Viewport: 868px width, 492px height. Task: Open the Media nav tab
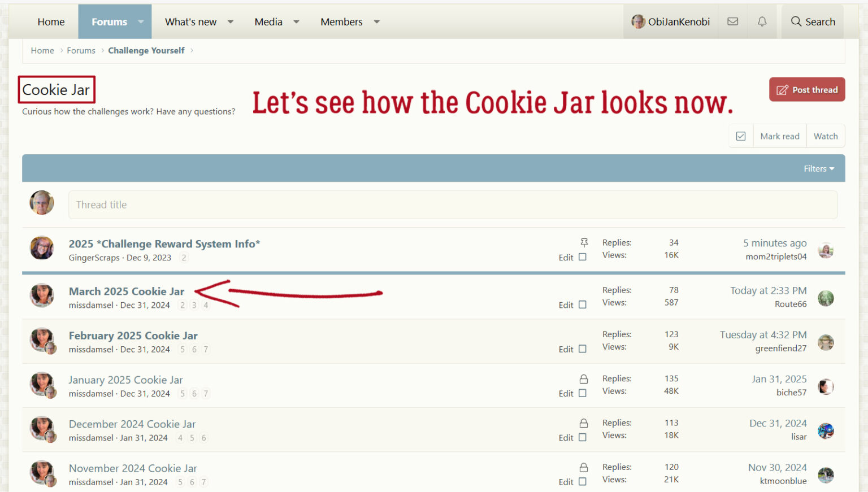click(x=268, y=21)
